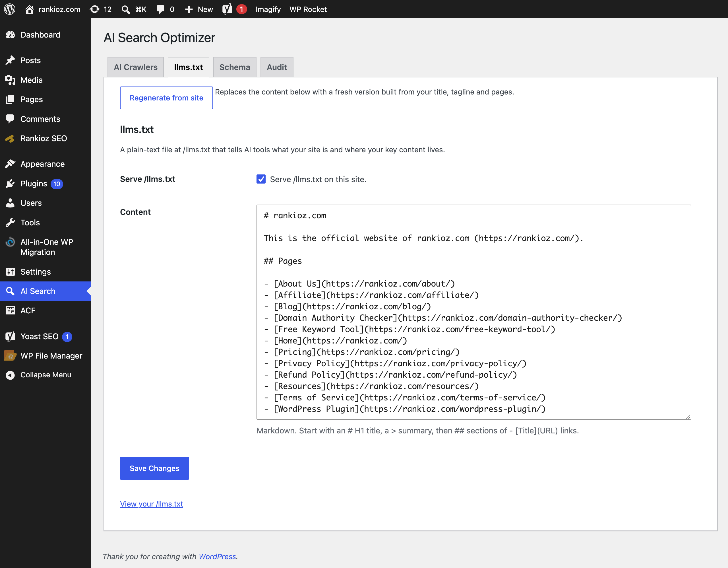The image size is (728, 568).
Task: Click the '[About Us]' link line
Action: pos(359,283)
